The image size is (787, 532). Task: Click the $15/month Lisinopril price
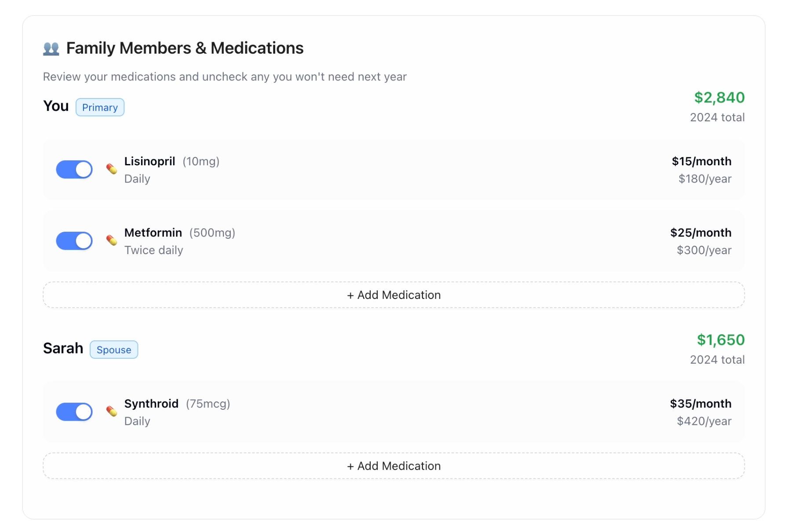(701, 161)
